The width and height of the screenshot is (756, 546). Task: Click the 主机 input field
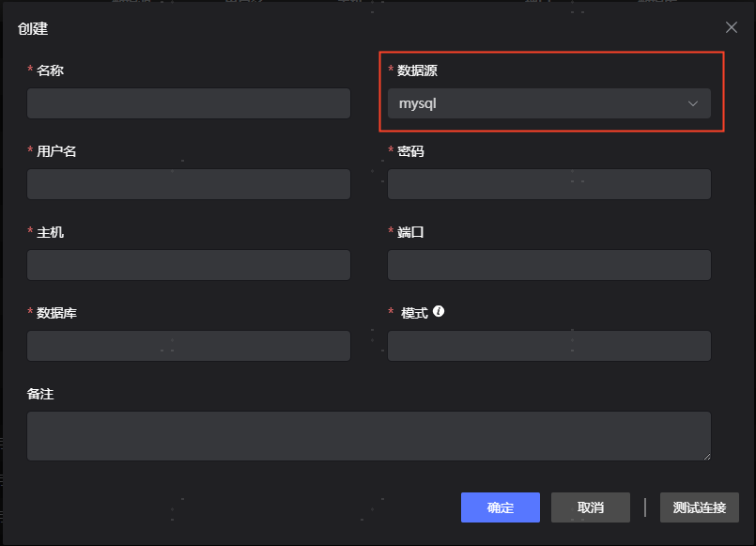pyautogui.click(x=189, y=265)
